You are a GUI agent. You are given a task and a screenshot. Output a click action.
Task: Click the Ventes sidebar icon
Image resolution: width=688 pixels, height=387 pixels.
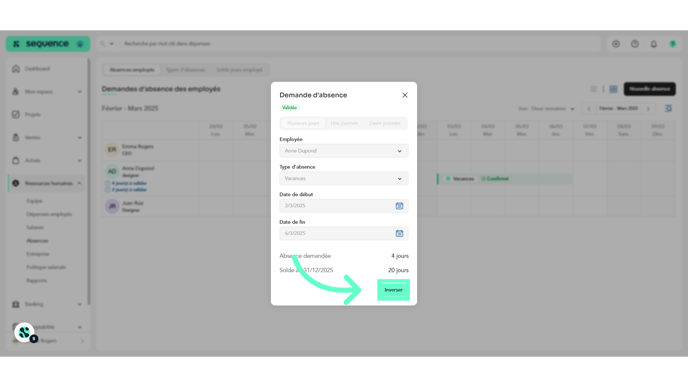point(16,137)
